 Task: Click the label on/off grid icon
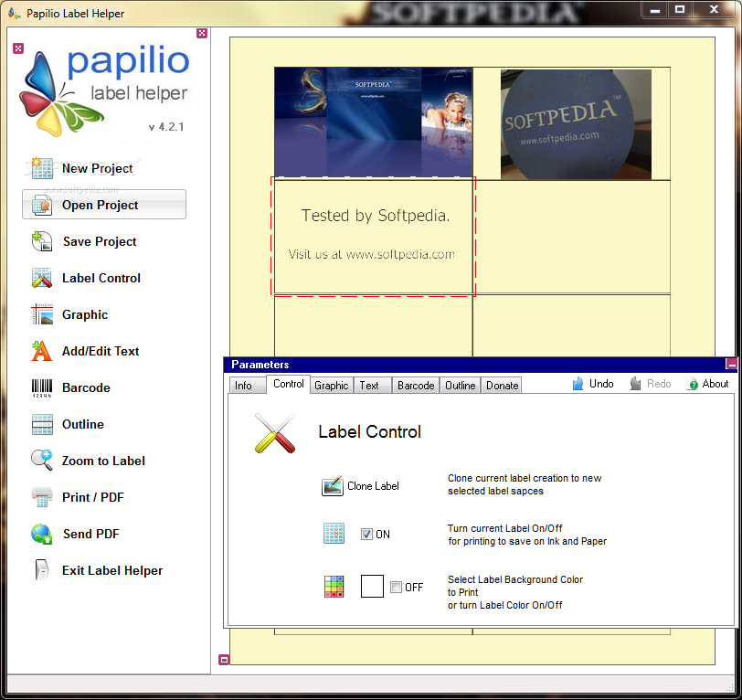[x=334, y=534]
